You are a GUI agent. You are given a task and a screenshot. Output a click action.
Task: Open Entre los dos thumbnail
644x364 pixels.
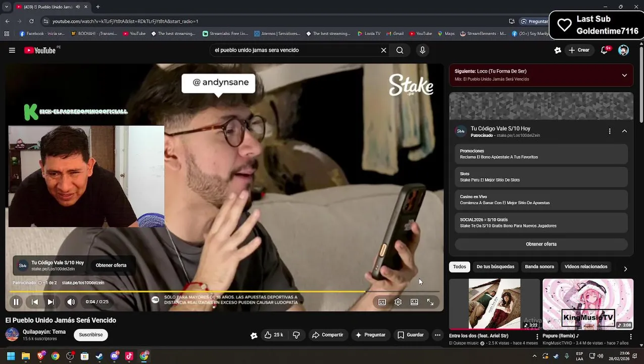pyautogui.click(x=494, y=304)
